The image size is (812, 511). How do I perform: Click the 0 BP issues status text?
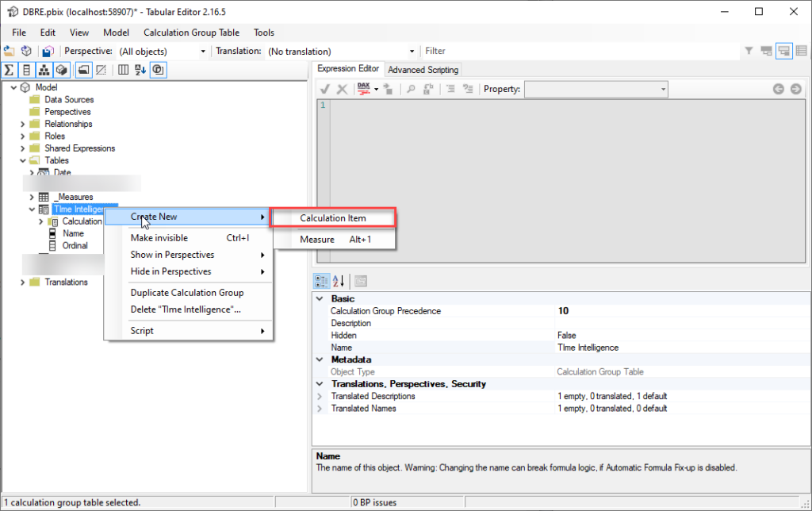(x=375, y=503)
